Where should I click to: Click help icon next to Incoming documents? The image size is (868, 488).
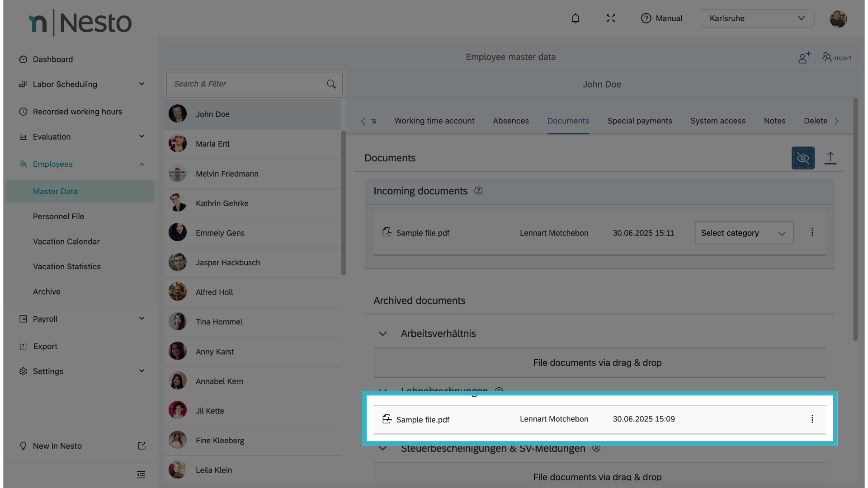pos(478,191)
